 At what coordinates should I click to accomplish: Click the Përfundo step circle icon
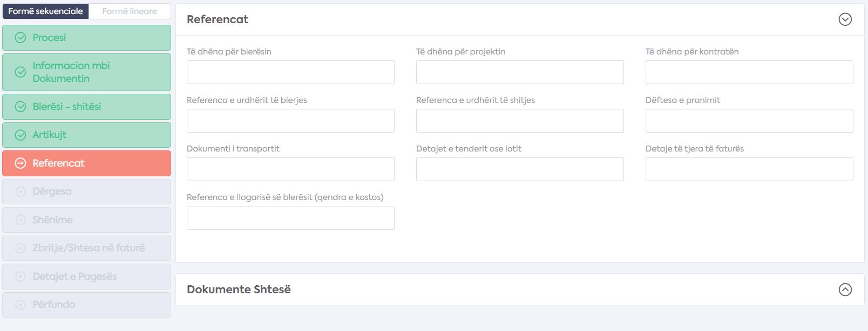(21, 305)
